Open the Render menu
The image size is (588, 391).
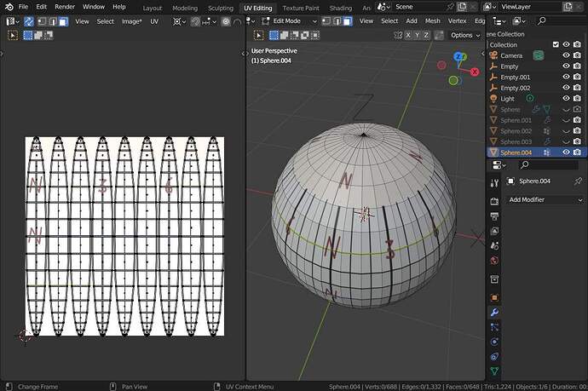65,7
